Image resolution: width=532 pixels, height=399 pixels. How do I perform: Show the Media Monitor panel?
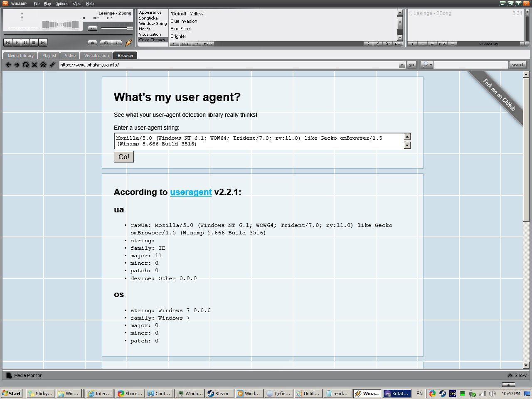click(x=517, y=375)
